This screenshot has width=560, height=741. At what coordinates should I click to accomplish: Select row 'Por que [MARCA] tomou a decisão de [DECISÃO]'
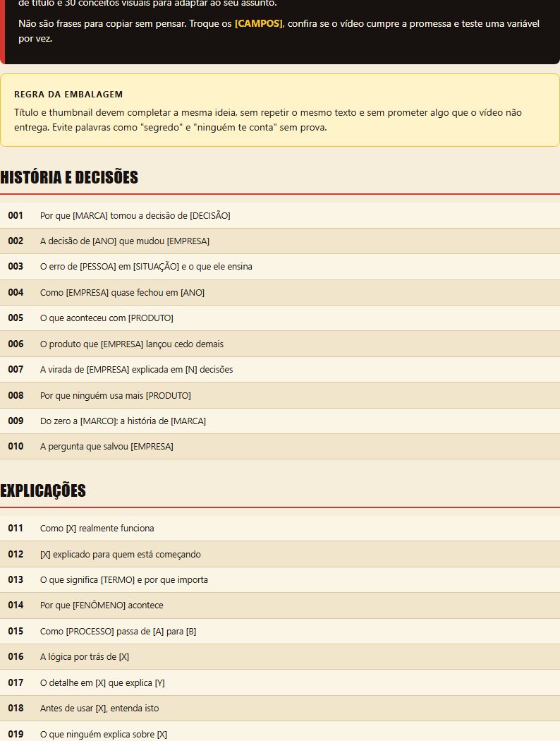coord(280,215)
